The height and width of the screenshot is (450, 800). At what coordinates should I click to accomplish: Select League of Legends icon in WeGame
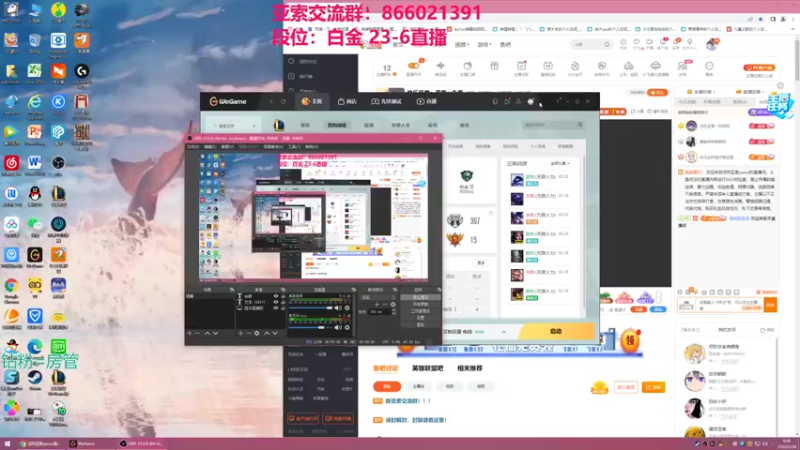279,124
